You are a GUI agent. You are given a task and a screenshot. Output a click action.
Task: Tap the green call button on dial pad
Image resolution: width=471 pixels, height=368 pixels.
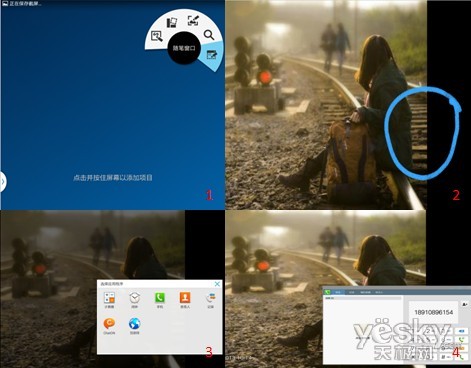[462, 340]
